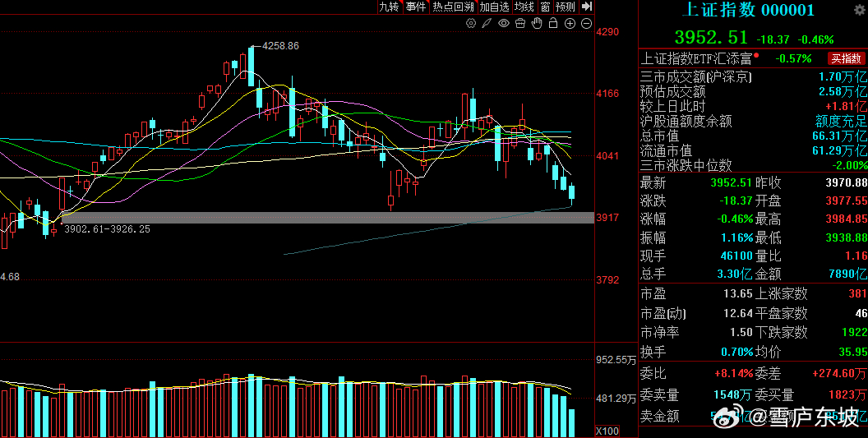
Task: Click the X100 volume scale label
Action: click(x=607, y=431)
